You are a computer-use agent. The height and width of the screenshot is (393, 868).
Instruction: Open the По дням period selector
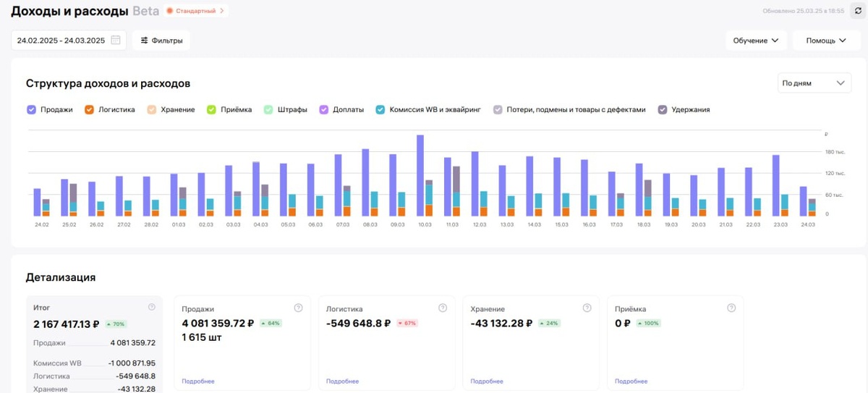(814, 83)
